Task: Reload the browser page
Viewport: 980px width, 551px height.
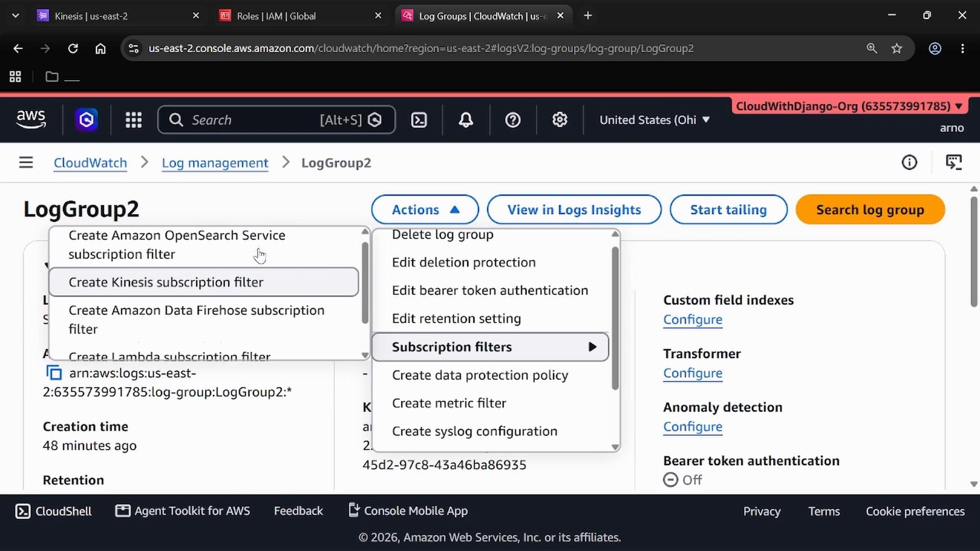Action: 73,48
